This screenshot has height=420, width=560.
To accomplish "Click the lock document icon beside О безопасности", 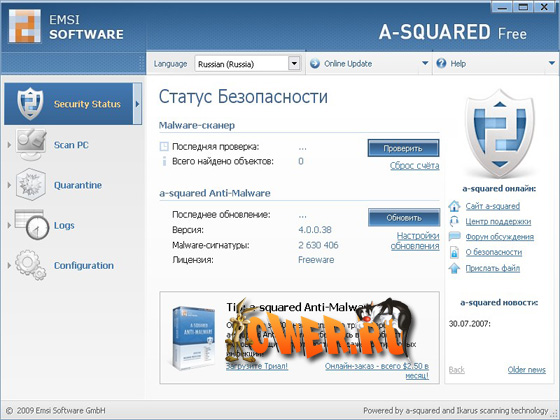I will coord(454,252).
